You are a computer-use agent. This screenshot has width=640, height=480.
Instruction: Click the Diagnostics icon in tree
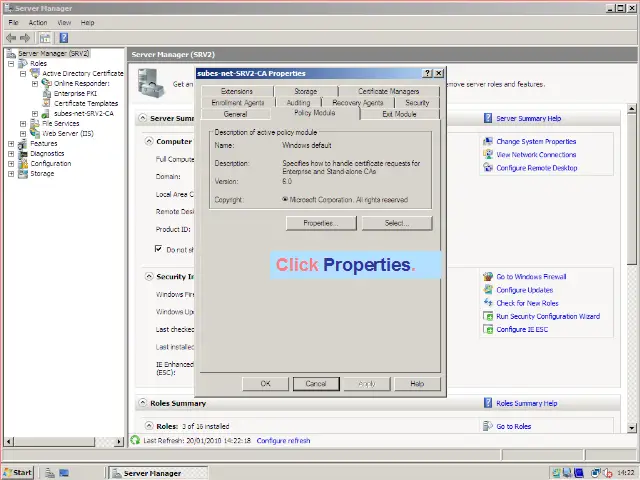pos(23,153)
